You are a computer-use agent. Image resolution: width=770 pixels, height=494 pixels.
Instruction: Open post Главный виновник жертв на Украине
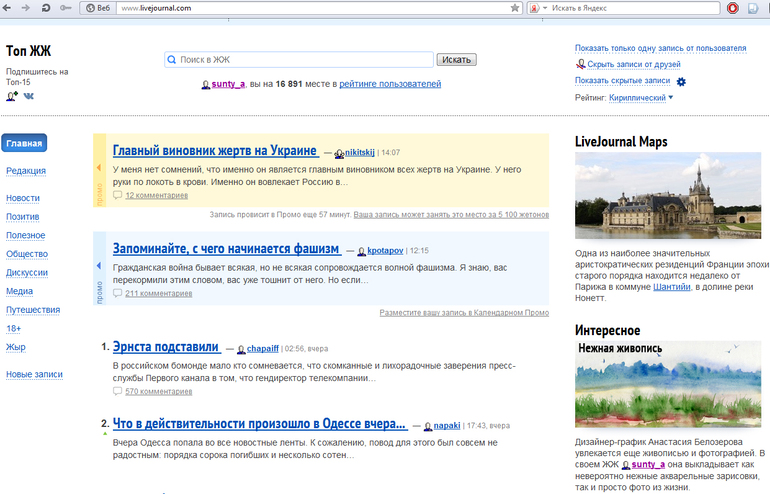pyautogui.click(x=216, y=151)
